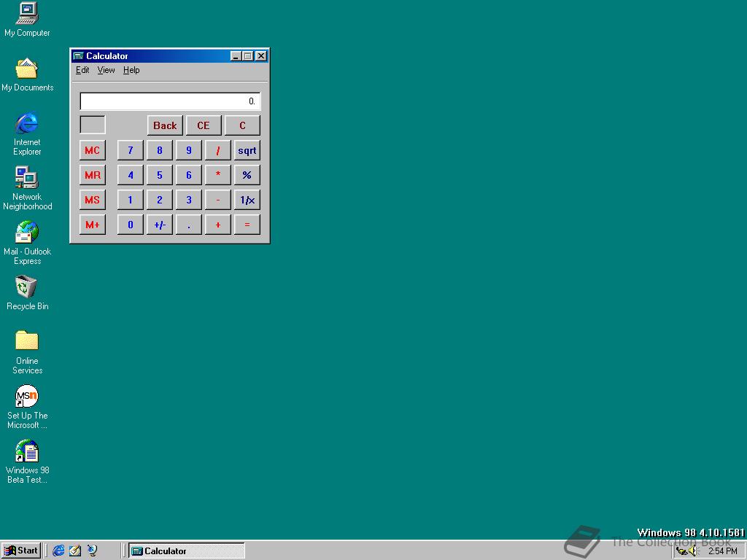
Task: Click the MC memory clear button
Action: click(x=93, y=150)
